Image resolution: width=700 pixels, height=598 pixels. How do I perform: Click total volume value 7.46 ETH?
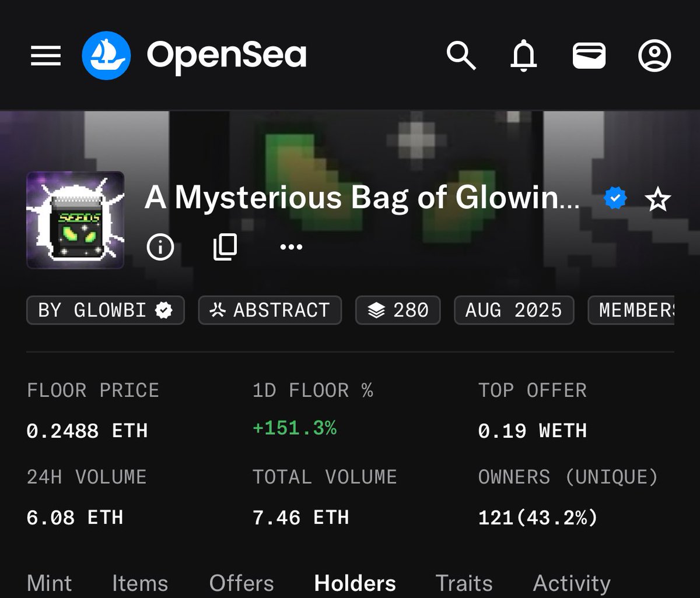point(300,518)
